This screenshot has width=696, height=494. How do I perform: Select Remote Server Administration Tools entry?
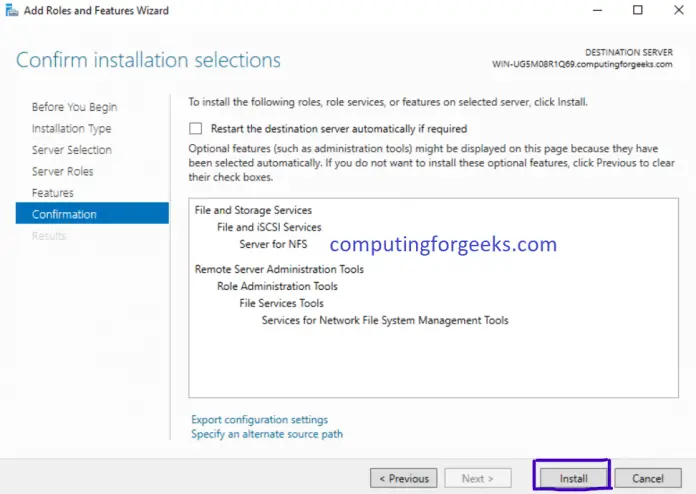[x=279, y=269]
